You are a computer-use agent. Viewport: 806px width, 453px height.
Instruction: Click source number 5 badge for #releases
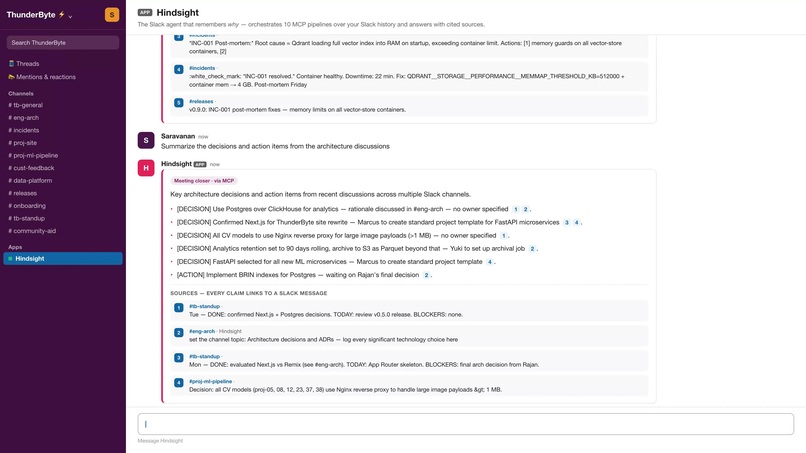178,103
